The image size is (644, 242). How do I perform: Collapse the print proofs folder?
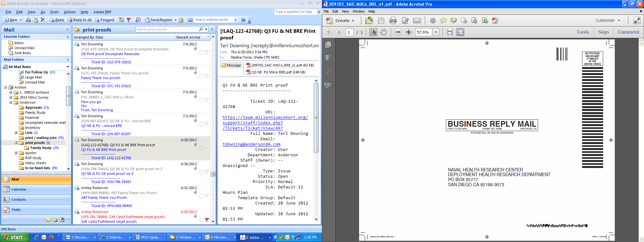[16, 143]
